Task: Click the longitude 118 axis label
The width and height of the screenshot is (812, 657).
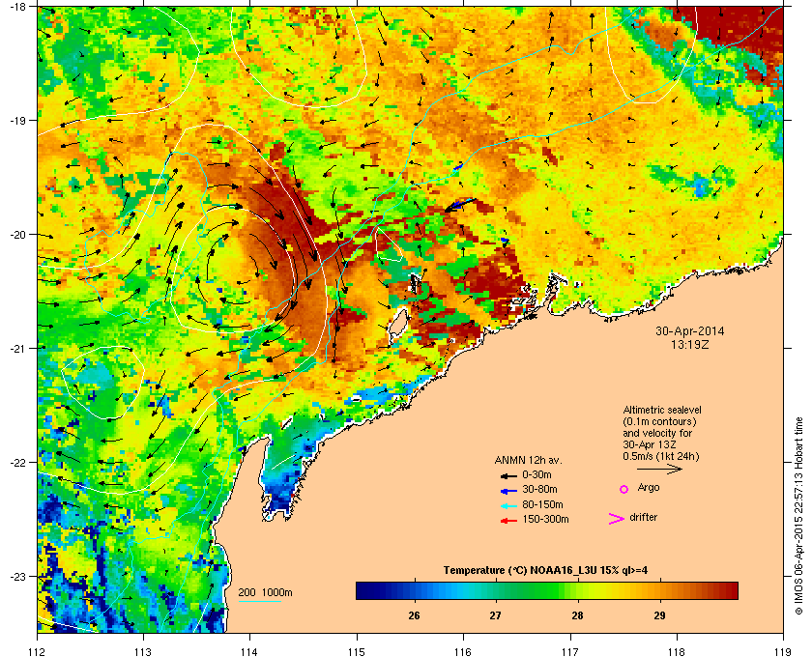Action: [x=677, y=652]
